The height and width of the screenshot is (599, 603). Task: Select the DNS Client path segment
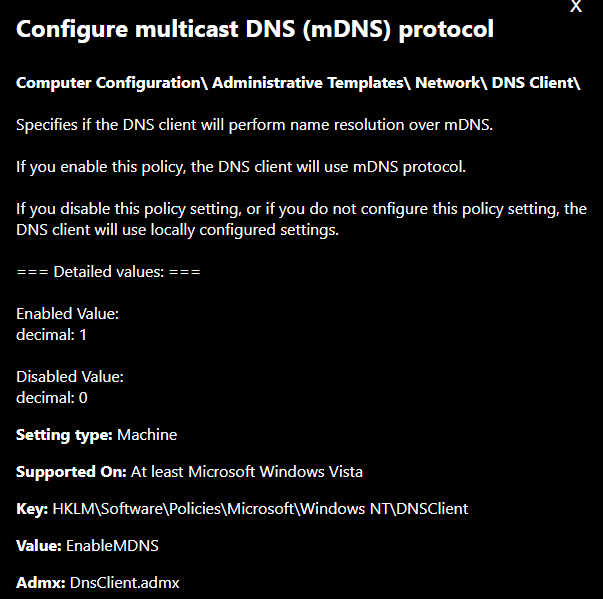[x=535, y=83]
